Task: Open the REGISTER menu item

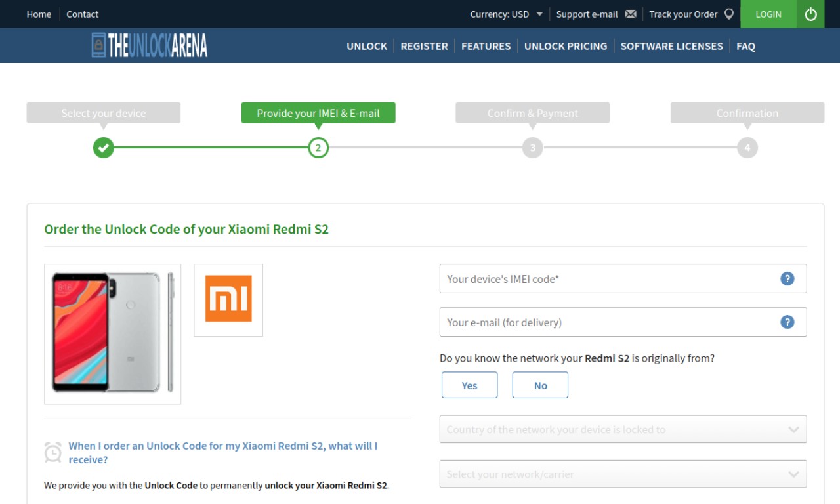Action: [x=424, y=46]
